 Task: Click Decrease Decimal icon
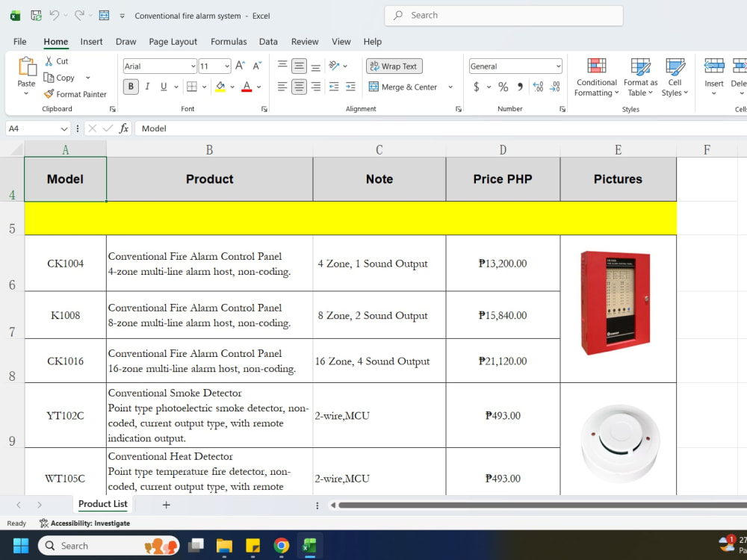[x=555, y=87]
